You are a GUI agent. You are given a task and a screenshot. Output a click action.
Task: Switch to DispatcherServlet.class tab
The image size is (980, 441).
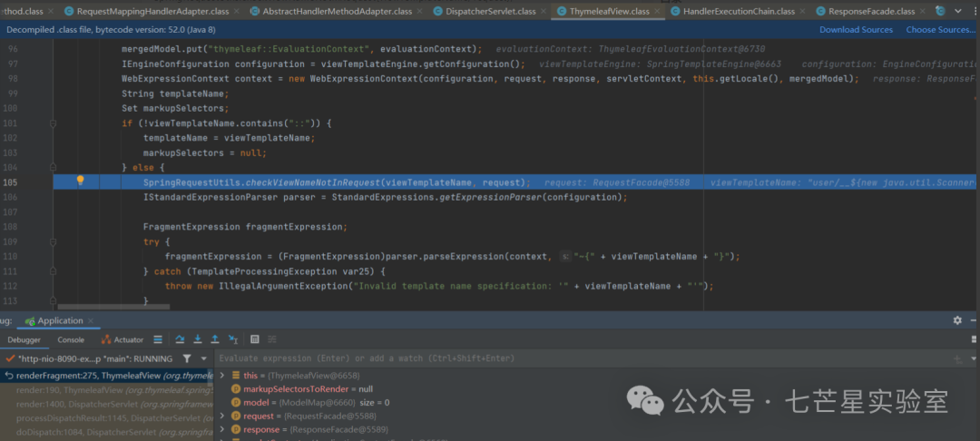491,11
